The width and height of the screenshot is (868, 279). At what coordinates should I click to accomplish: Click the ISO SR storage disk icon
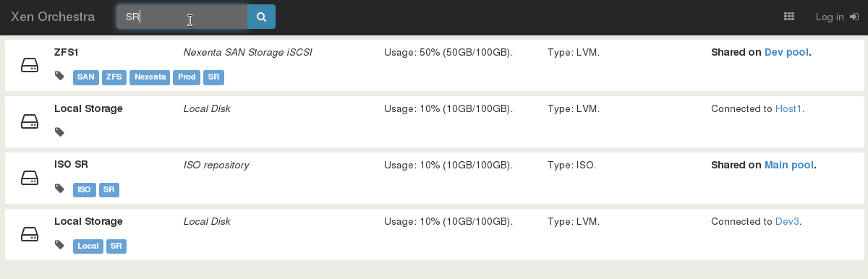tap(30, 178)
